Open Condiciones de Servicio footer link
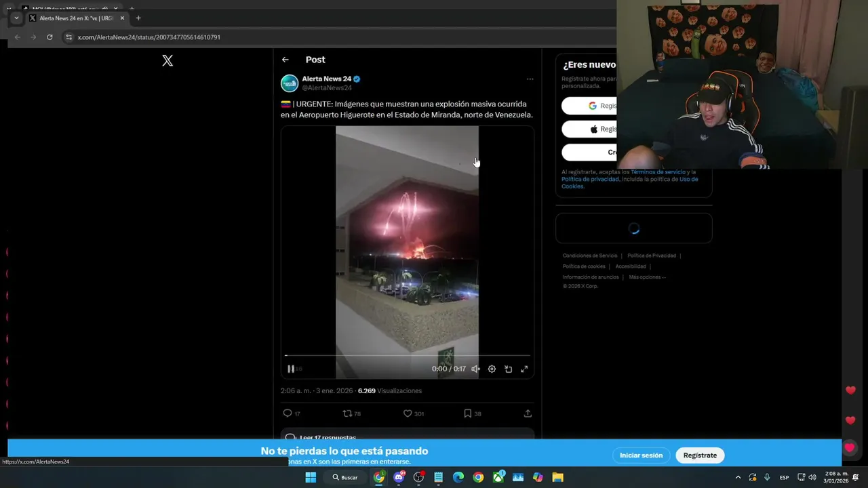This screenshot has height=488, width=868. pyautogui.click(x=590, y=256)
